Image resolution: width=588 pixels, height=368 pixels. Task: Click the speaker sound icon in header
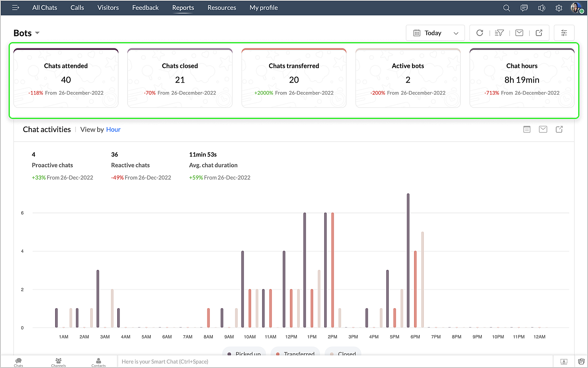pyautogui.click(x=541, y=8)
